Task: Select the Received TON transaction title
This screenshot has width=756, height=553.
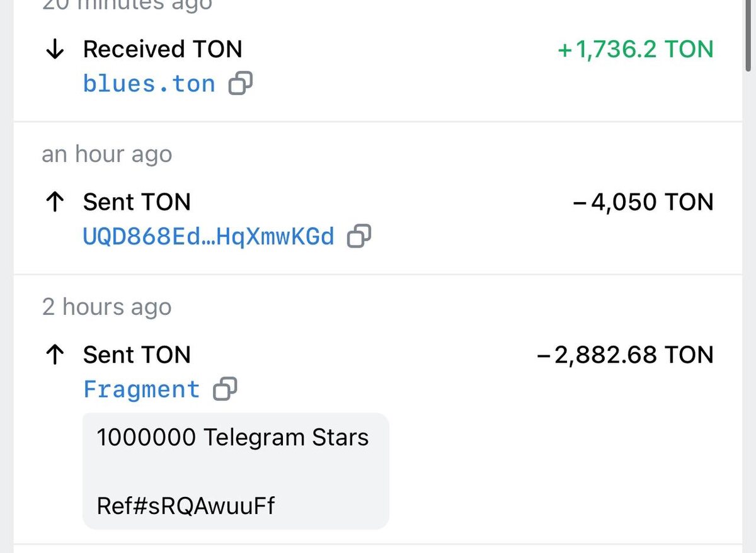Action: click(x=163, y=50)
